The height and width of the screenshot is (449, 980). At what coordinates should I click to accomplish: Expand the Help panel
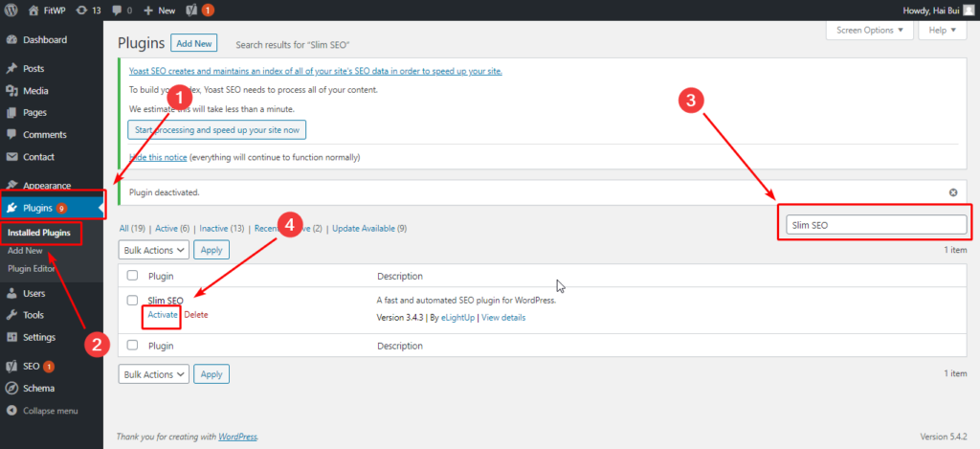pos(943,30)
